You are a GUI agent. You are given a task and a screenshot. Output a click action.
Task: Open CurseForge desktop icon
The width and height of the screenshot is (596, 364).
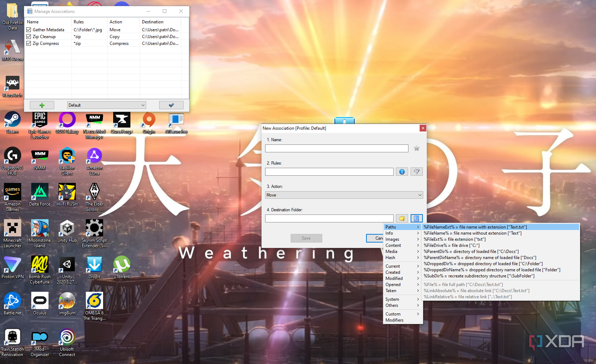(x=122, y=123)
